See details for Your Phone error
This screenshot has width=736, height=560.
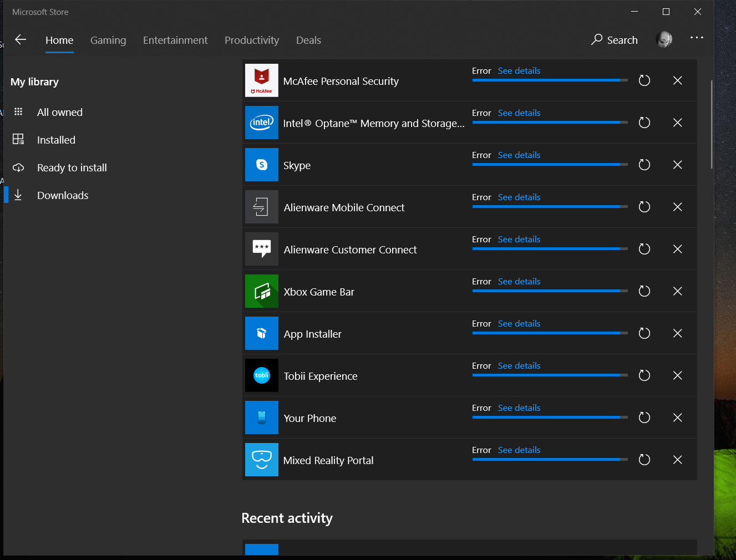(x=519, y=408)
